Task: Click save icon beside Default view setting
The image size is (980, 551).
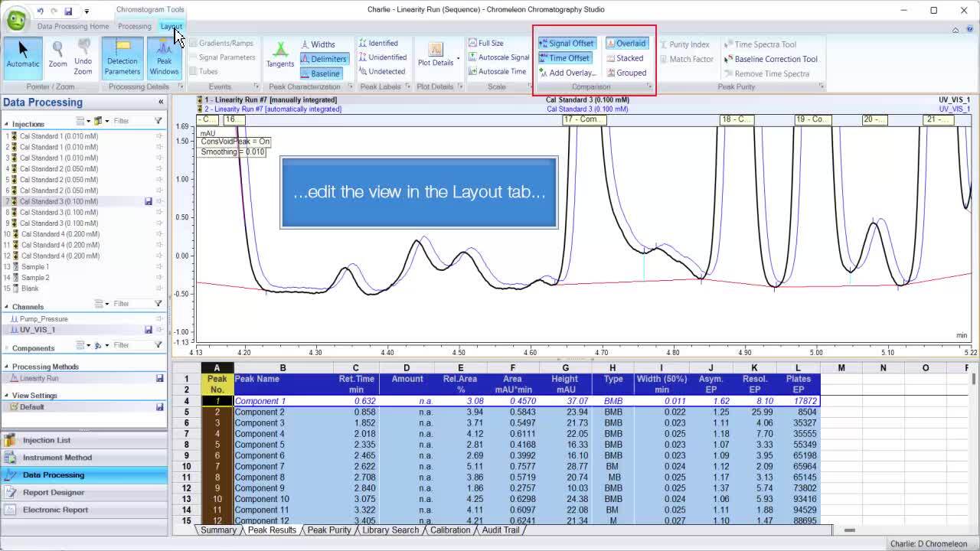Action: coord(159,407)
